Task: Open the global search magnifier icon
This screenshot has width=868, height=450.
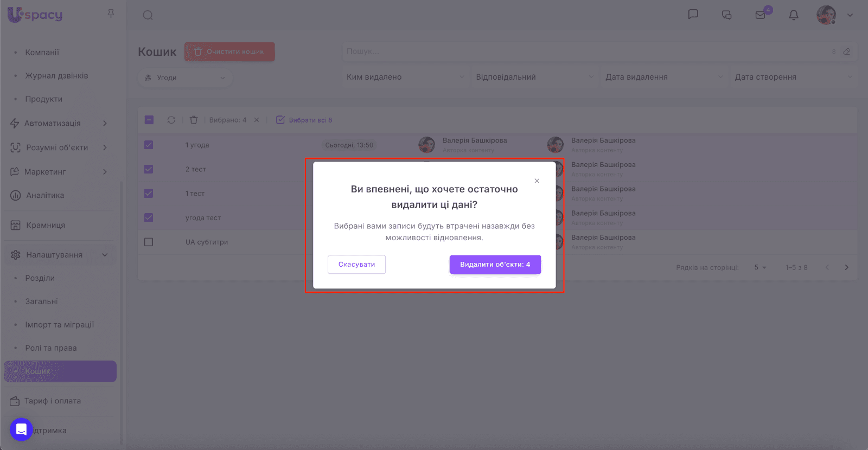Action: pos(148,15)
